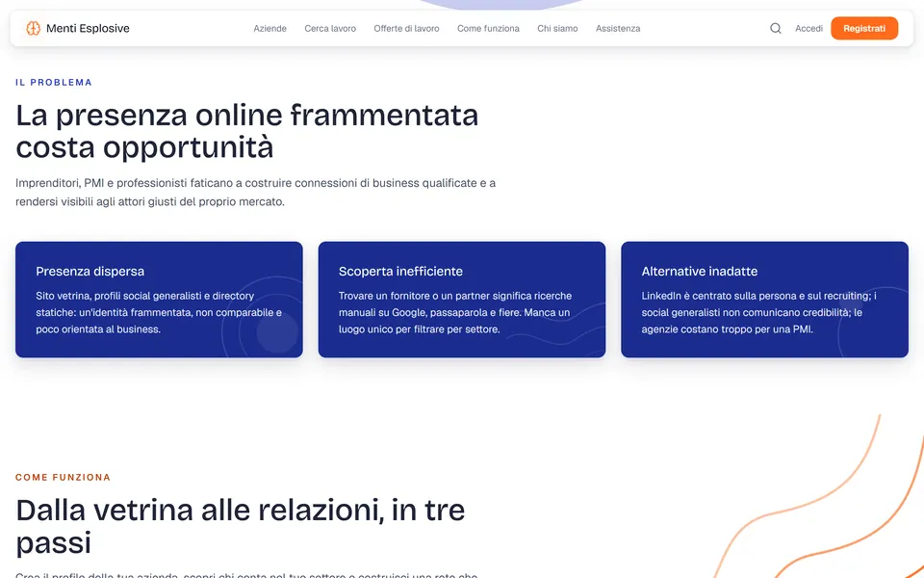Click text starting Sito vetrina, profili social
Viewport: 924px width, 578px height.
(159, 312)
